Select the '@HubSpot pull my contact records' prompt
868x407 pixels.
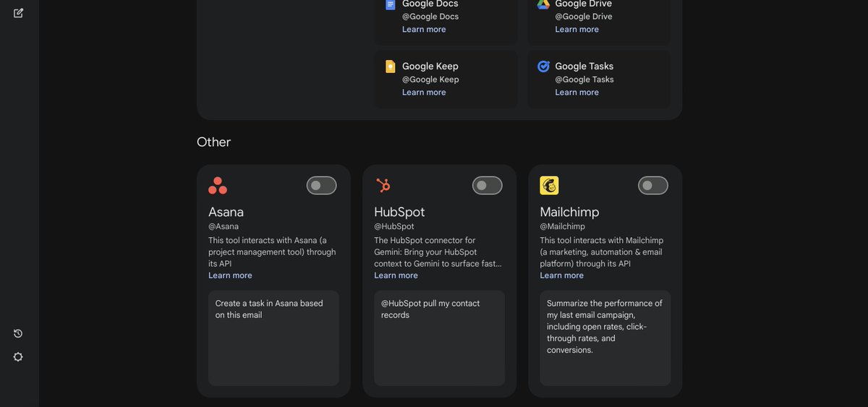[x=440, y=338]
